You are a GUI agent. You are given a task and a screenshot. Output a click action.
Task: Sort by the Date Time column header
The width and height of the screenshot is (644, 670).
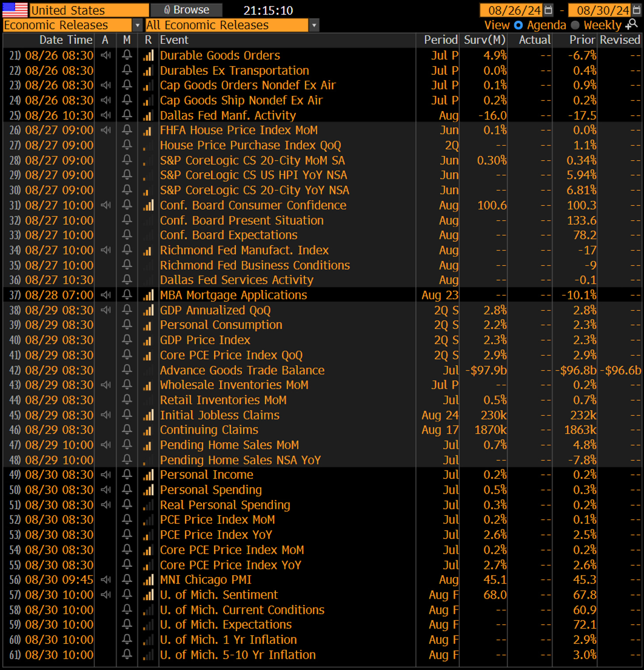coord(66,40)
